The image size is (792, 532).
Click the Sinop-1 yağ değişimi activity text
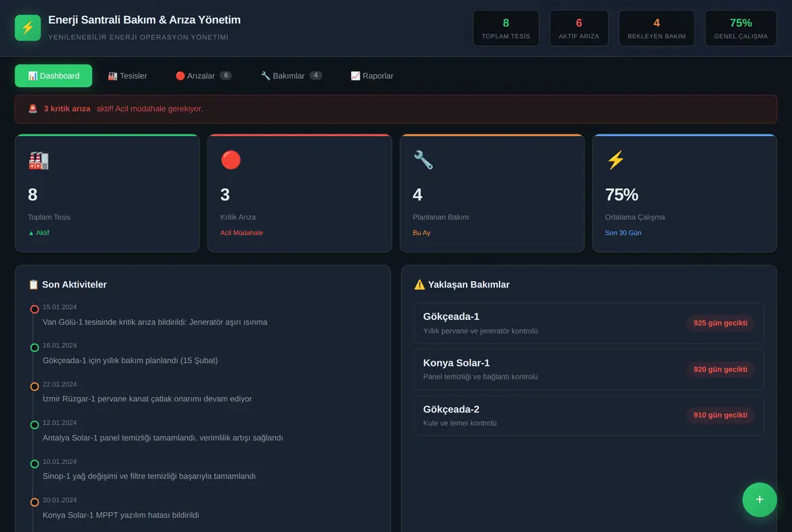pos(149,477)
